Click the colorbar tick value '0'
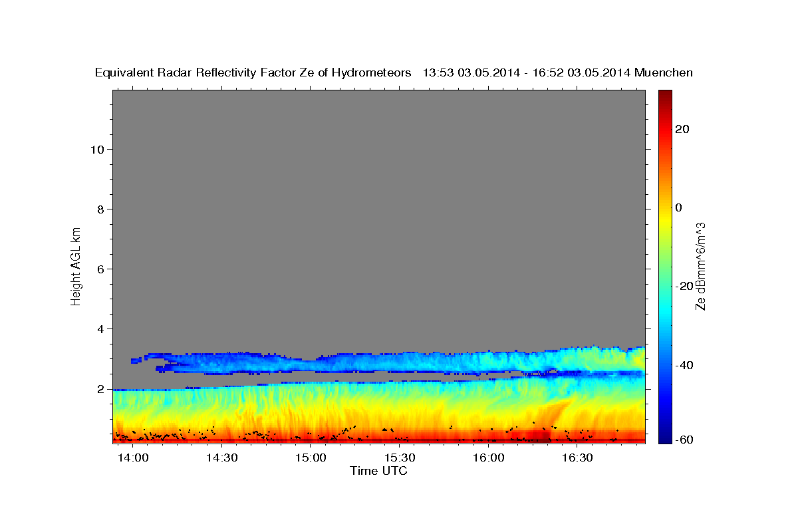The image size is (798, 532). pos(679,207)
